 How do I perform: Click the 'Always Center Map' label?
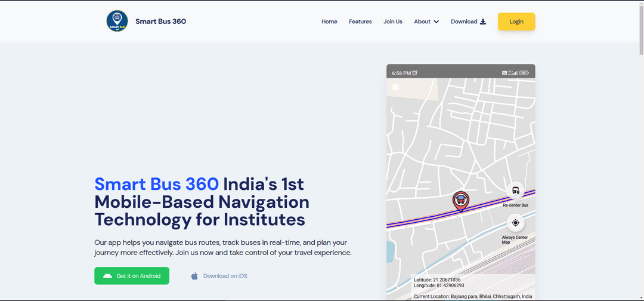(514, 239)
